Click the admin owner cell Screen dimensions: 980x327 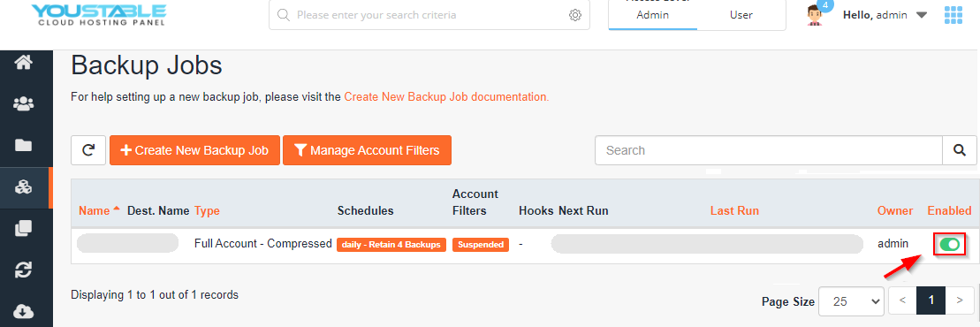coord(893,244)
